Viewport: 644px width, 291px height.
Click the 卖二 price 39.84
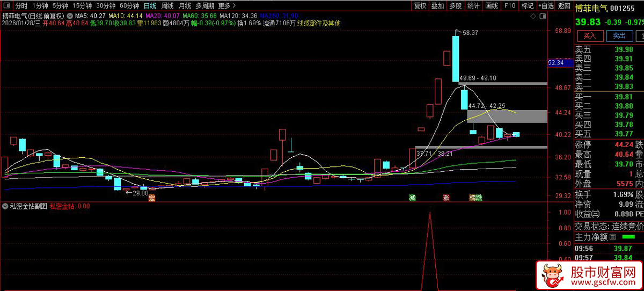pyautogui.click(x=624, y=77)
